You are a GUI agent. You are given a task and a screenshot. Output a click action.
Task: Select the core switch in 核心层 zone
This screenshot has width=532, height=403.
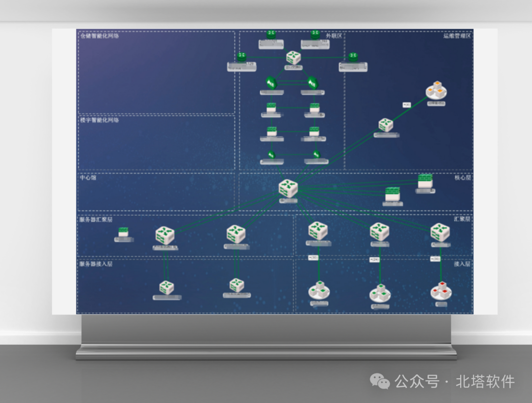point(288,188)
